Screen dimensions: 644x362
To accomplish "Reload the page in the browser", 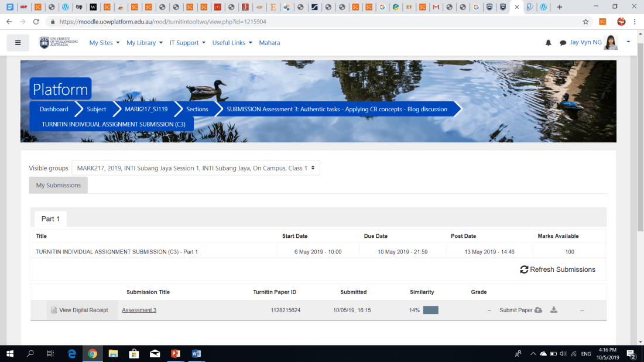I will (36, 22).
